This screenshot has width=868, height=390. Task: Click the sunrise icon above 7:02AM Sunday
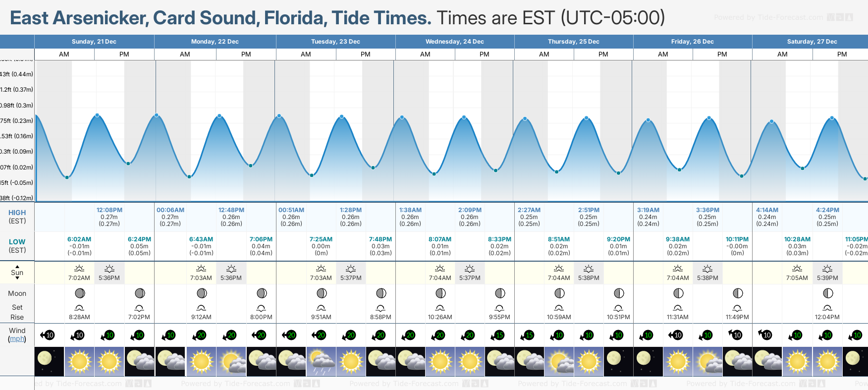(79, 269)
